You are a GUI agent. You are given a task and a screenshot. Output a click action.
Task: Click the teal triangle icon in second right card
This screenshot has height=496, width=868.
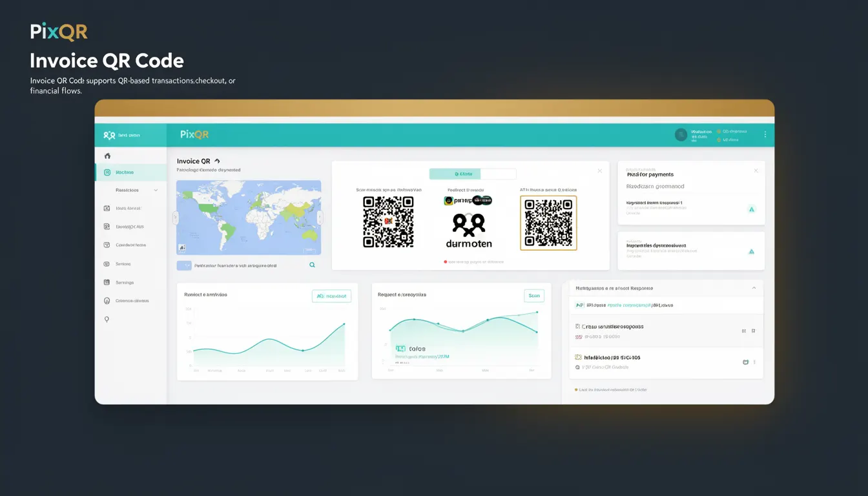tap(751, 251)
